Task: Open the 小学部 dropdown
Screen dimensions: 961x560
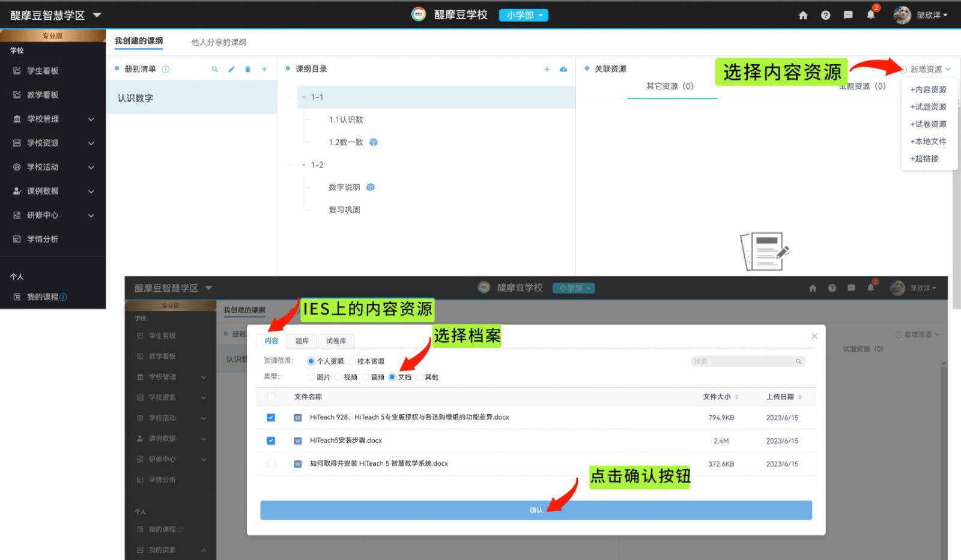Action: pyautogui.click(x=523, y=16)
